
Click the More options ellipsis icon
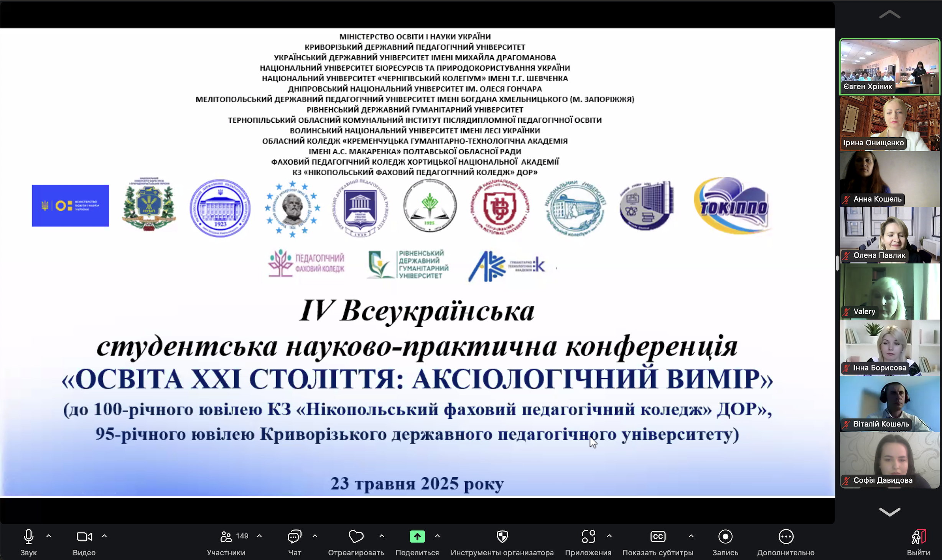tap(786, 537)
